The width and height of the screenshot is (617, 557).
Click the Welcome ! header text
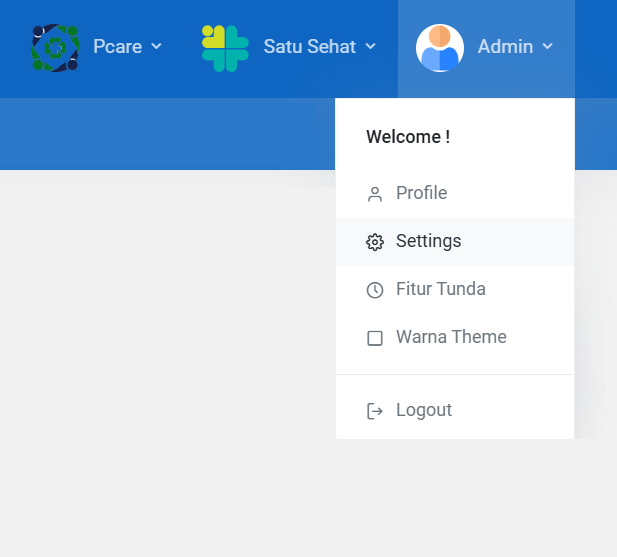point(408,137)
